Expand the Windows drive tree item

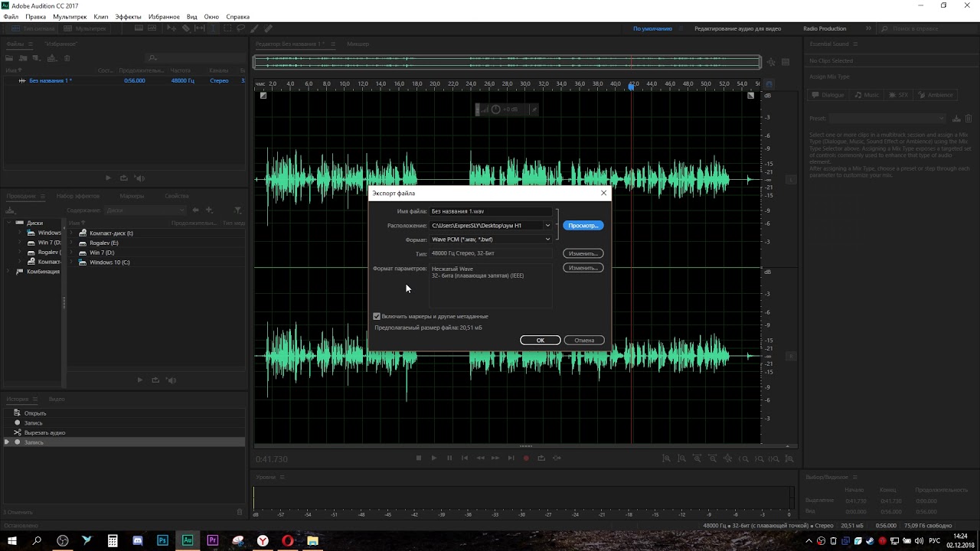[19, 233]
